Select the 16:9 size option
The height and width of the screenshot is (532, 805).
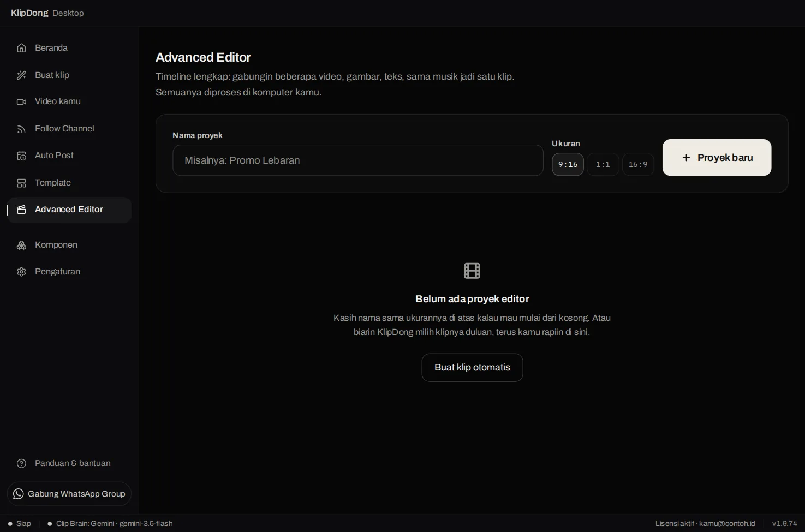[638, 164]
